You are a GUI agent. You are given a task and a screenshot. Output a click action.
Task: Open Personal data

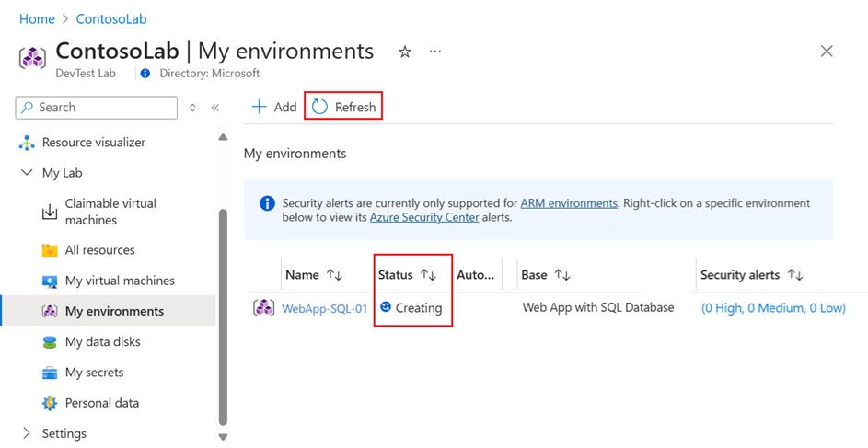102,403
